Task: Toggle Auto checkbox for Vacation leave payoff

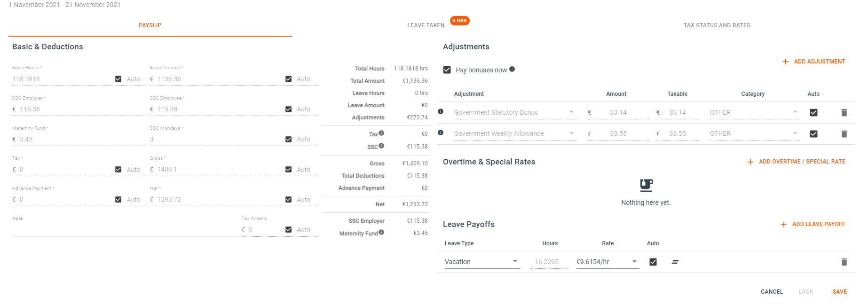Action: pos(653,262)
